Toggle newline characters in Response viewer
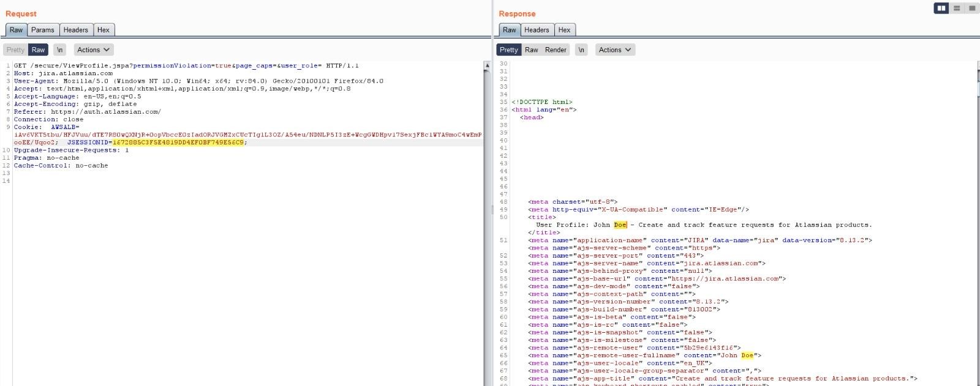Image resolution: width=980 pixels, height=386 pixels. (581, 50)
